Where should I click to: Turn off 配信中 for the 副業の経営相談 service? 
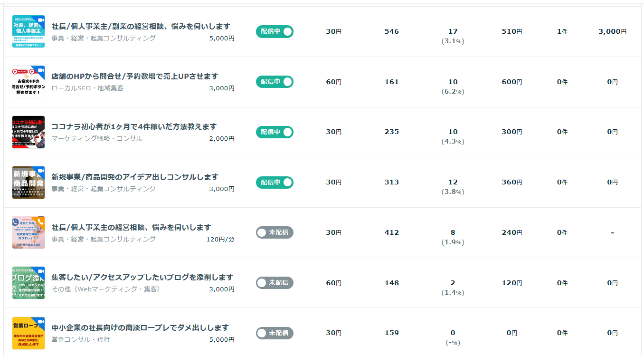pos(275,31)
